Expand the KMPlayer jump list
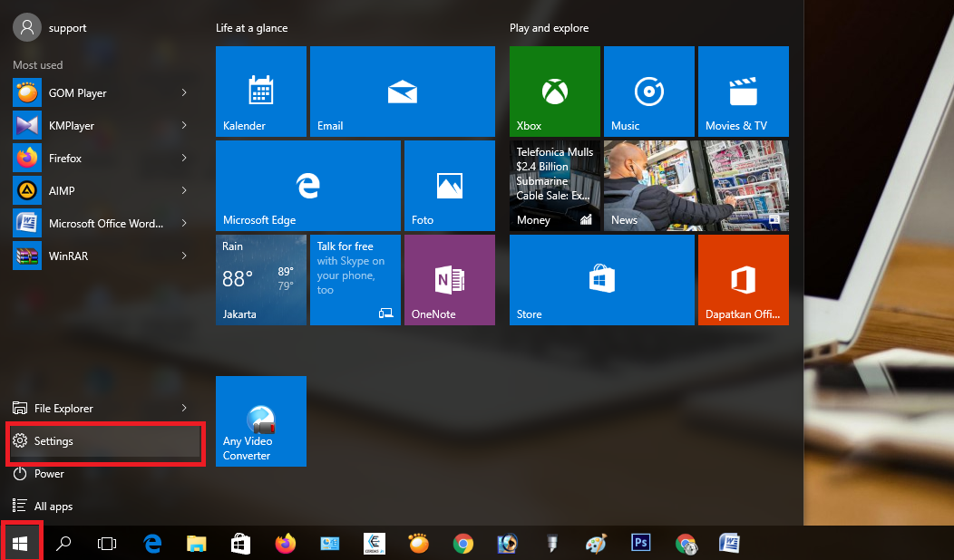The image size is (954, 560). point(183,125)
